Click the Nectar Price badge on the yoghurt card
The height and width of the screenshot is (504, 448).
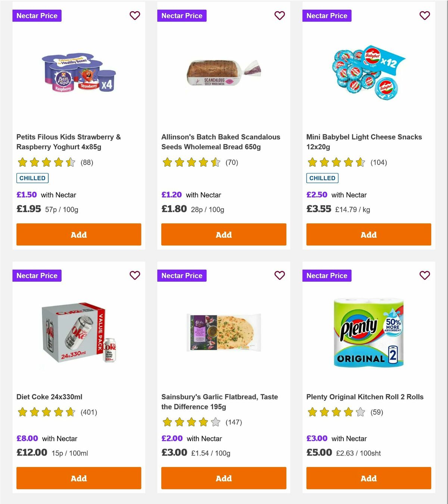click(37, 16)
